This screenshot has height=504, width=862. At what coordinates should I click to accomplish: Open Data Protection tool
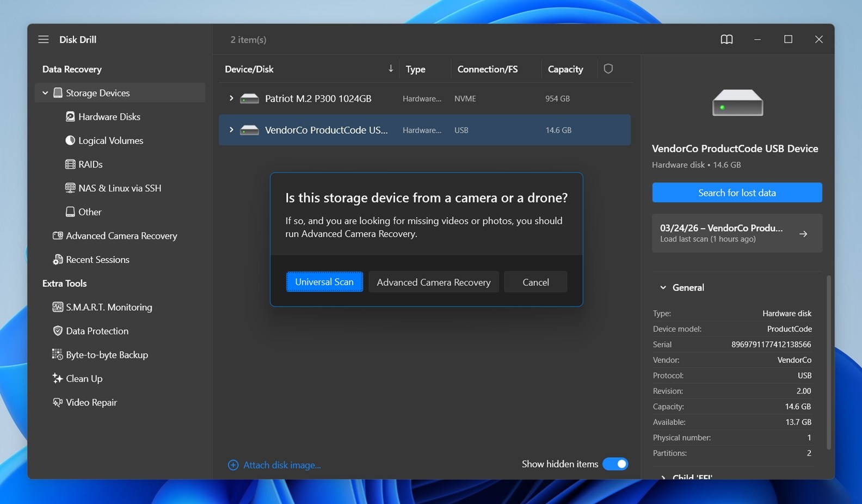pyautogui.click(x=97, y=331)
